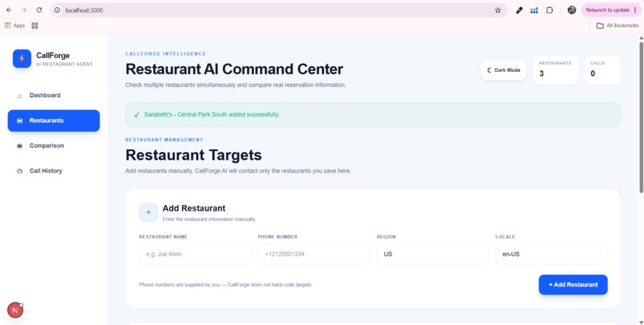
Task: Go back in browser history
Action: pos(9,10)
